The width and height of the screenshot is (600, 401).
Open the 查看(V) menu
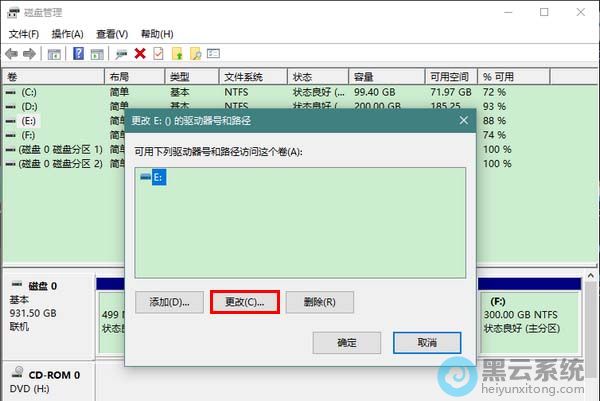point(112,33)
